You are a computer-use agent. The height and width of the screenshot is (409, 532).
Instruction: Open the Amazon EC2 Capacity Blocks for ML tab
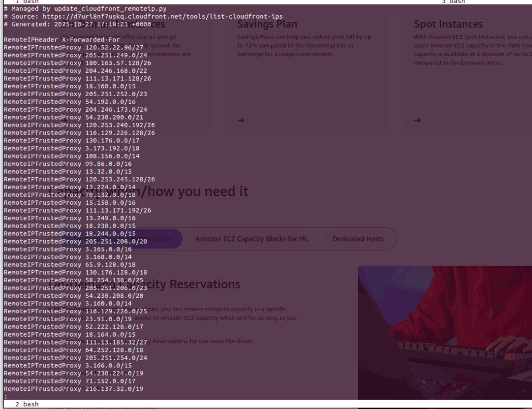[251, 239]
